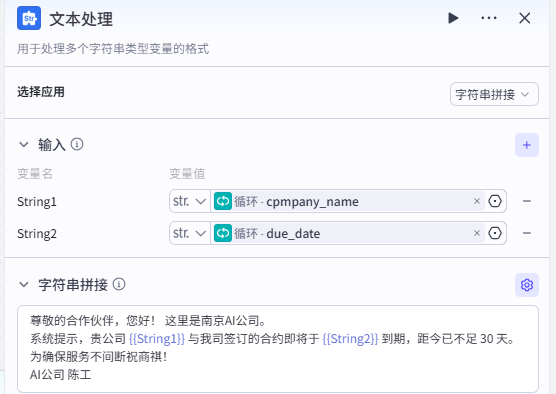Click String2 row's hexagon variable picker
Screen dimensions: 556x394
click(495, 233)
